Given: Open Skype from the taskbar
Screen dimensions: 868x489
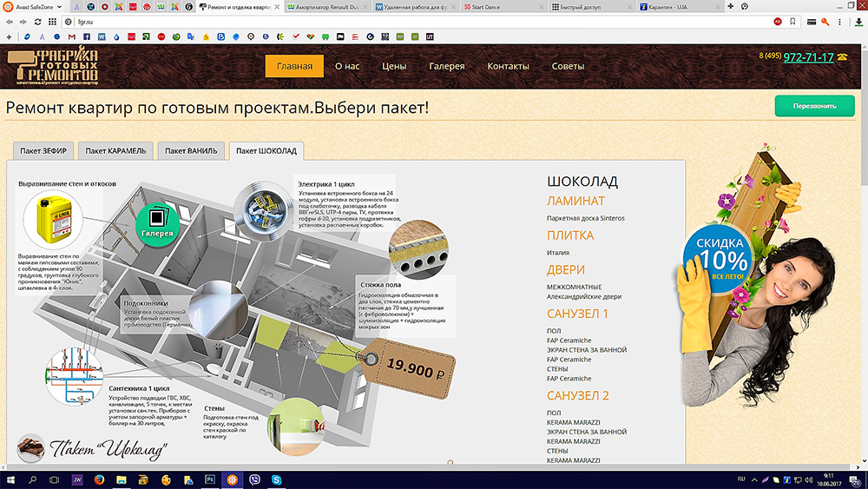Looking at the screenshot, I should (x=276, y=479).
